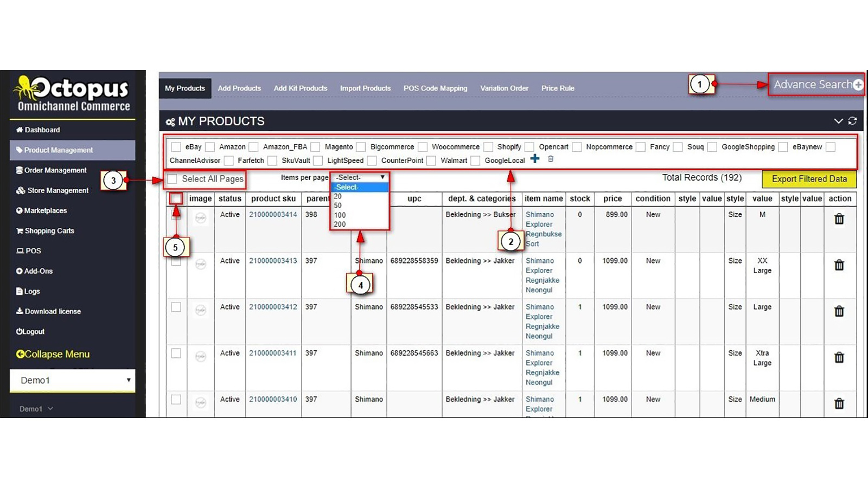Remove product 210000003413 with its trash icon
868x488 pixels.
839,265
